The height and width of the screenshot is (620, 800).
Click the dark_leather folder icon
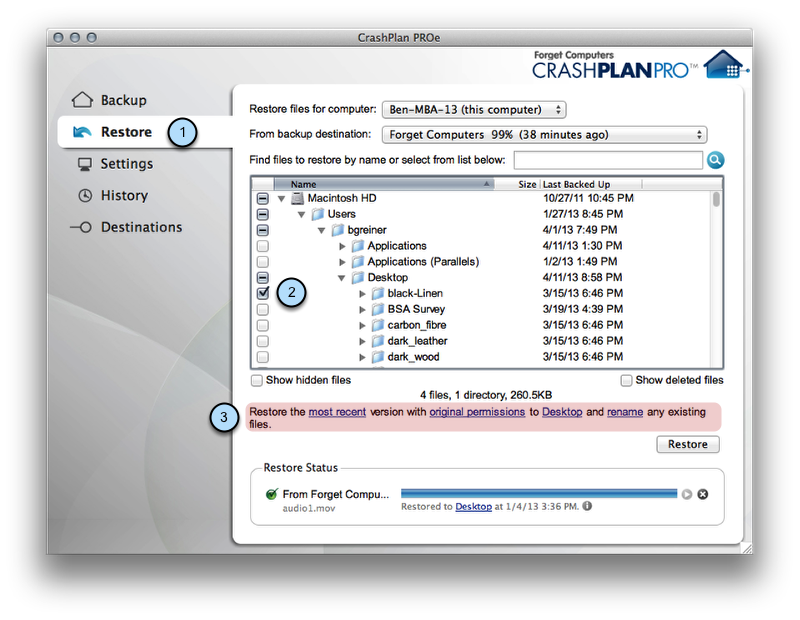click(378, 340)
